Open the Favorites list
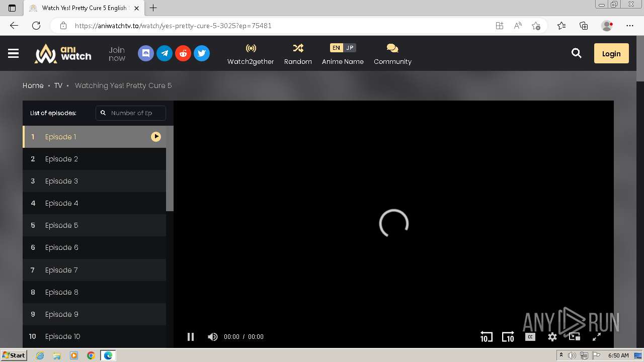The height and width of the screenshot is (362, 644). pos(561,26)
